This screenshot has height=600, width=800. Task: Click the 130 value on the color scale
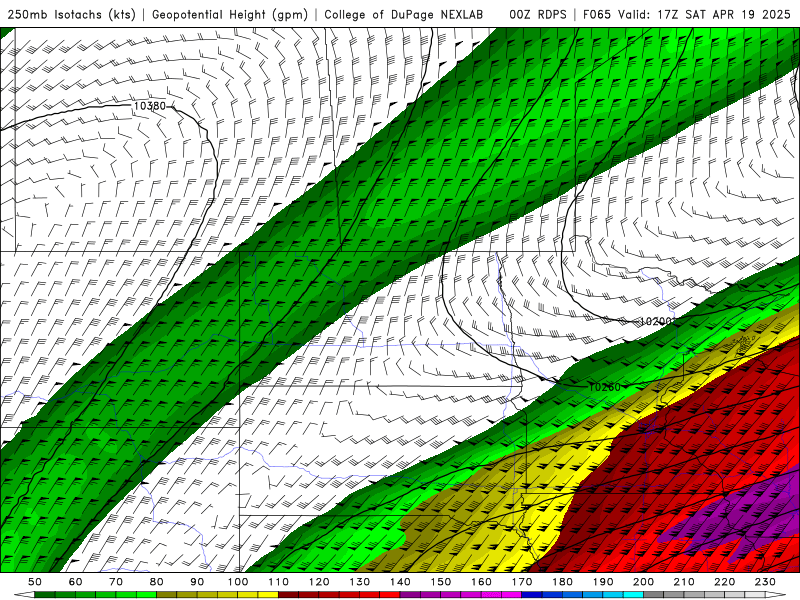(x=359, y=582)
